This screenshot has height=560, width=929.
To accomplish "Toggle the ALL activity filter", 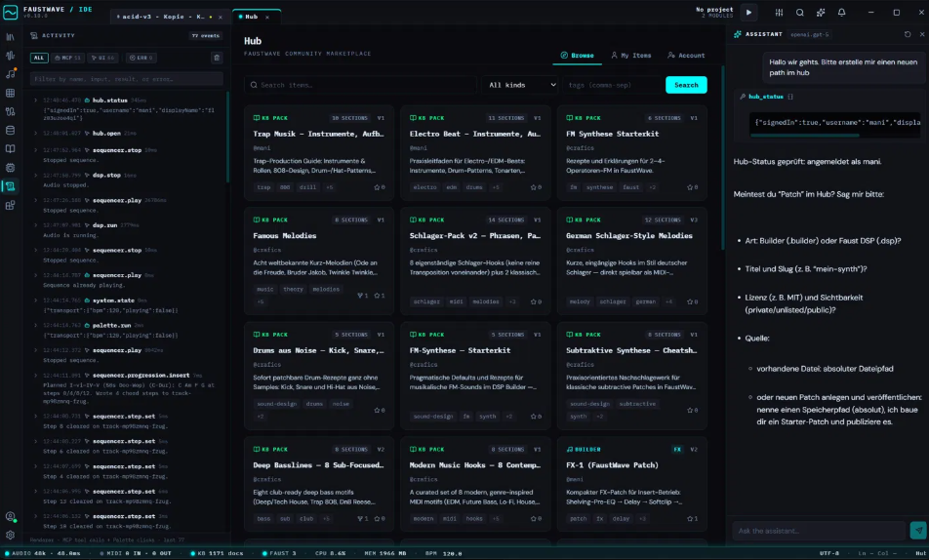I will 38,58.
